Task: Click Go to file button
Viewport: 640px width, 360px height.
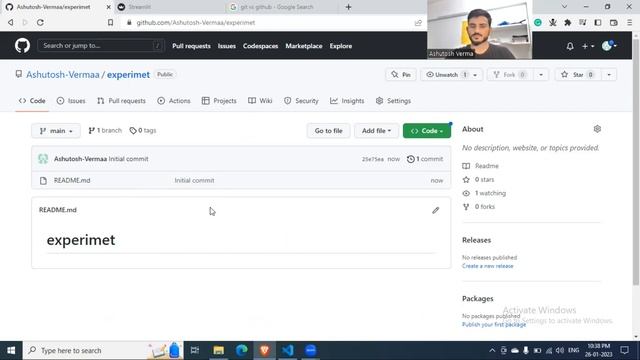Action: point(329,131)
